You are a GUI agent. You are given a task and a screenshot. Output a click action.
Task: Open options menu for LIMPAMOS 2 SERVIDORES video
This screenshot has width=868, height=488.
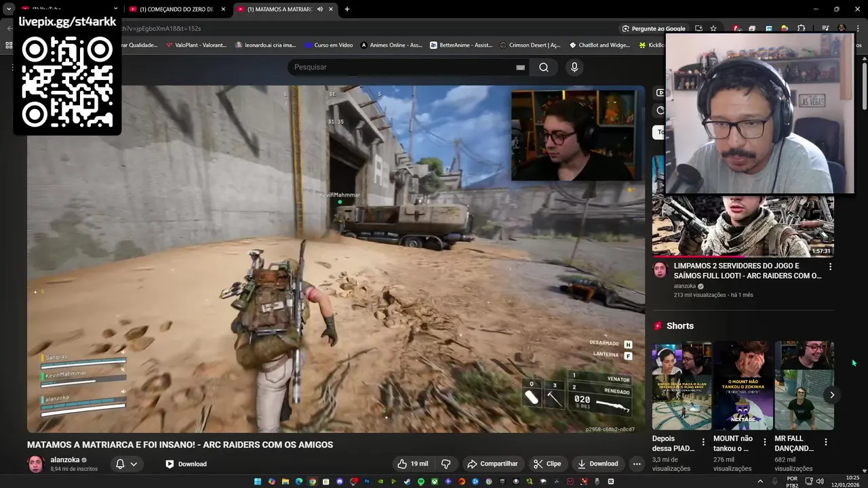pos(830,266)
